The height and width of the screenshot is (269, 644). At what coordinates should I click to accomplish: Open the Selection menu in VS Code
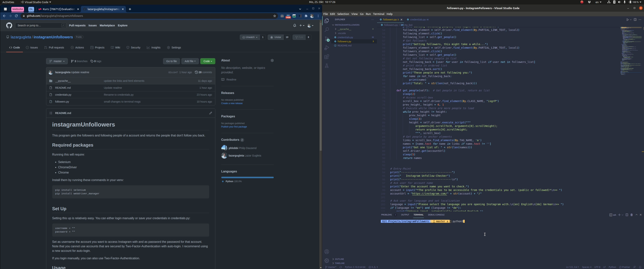(343, 14)
